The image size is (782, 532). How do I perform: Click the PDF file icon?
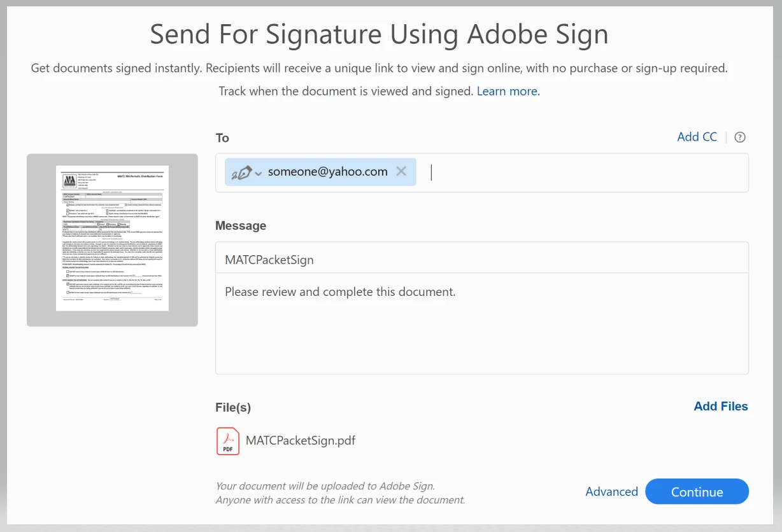(x=228, y=441)
